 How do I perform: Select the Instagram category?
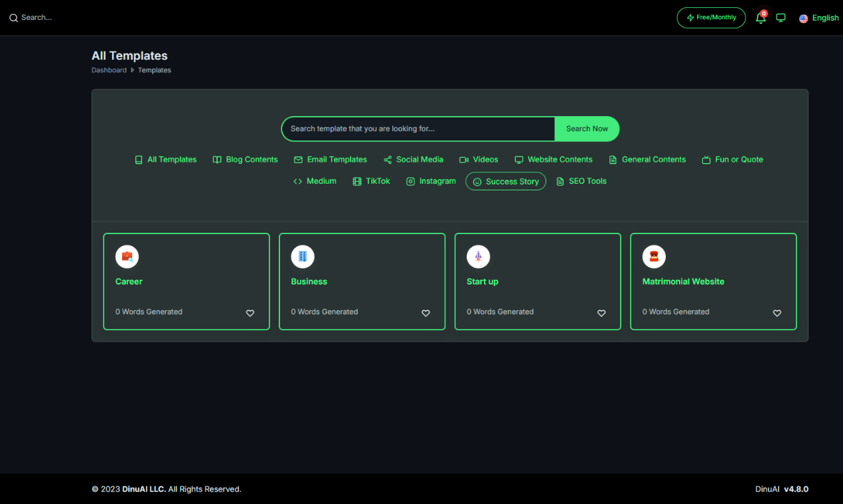pos(431,181)
